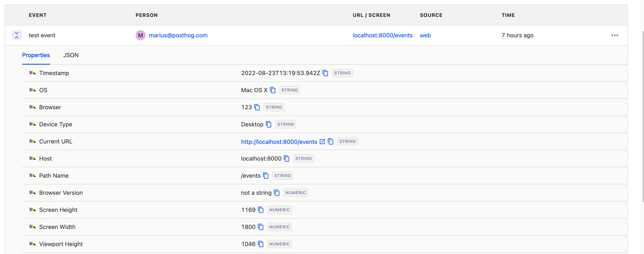Copy the /events path name value
The height and width of the screenshot is (254, 644).
(x=265, y=176)
